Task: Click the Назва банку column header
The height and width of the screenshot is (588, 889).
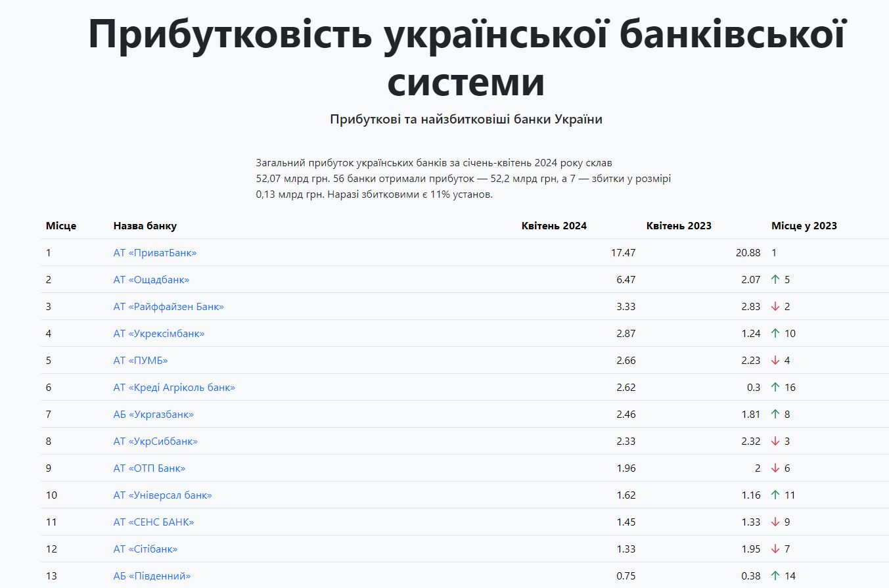Action: pyautogui.click(x=145, y=226)
